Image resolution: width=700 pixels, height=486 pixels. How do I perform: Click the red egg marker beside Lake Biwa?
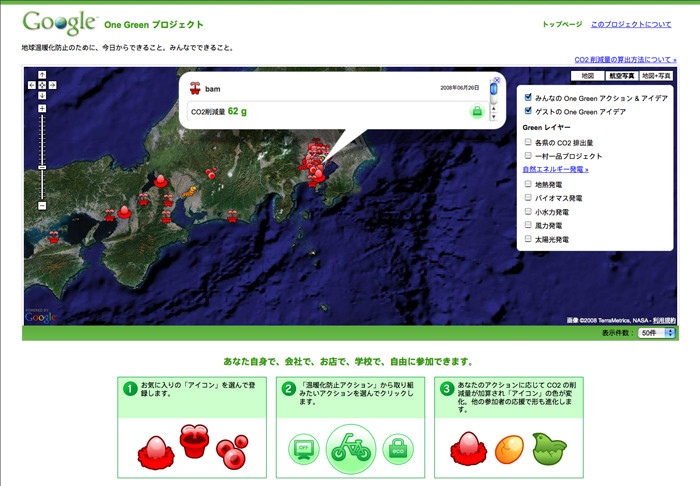pyautogui.click(x=160, y=181)
